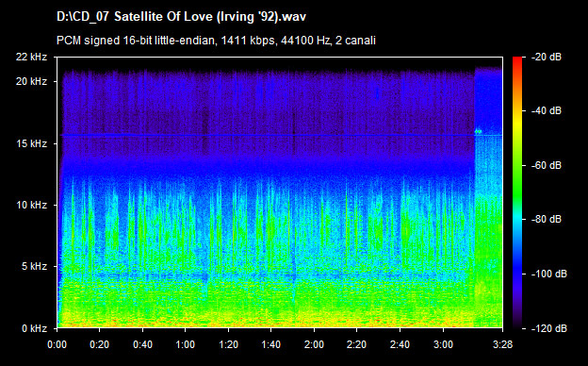588x366 pixels.
Task: Click the 0:20 time marker
Action: pos(99,344)
